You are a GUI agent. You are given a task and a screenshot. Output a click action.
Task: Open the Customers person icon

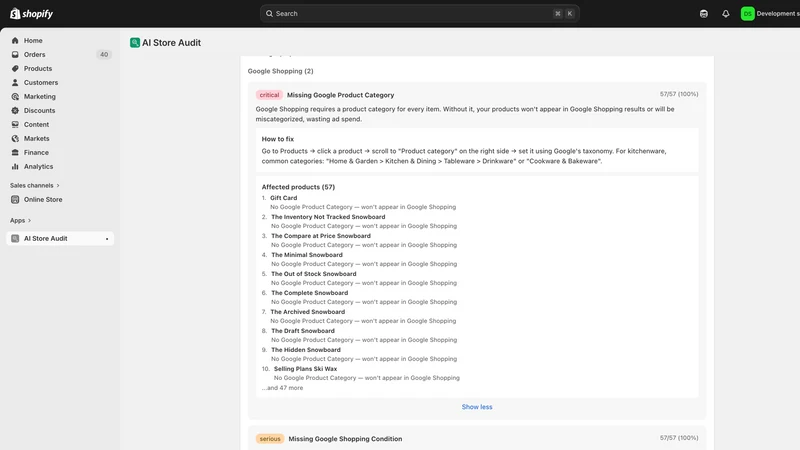click(x=15, y=83)
